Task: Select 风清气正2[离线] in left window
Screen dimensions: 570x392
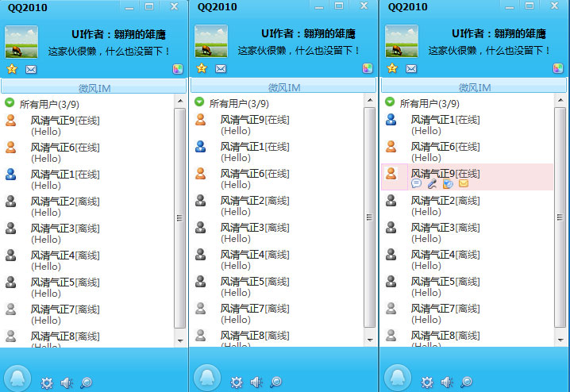Action: [87, 206]
